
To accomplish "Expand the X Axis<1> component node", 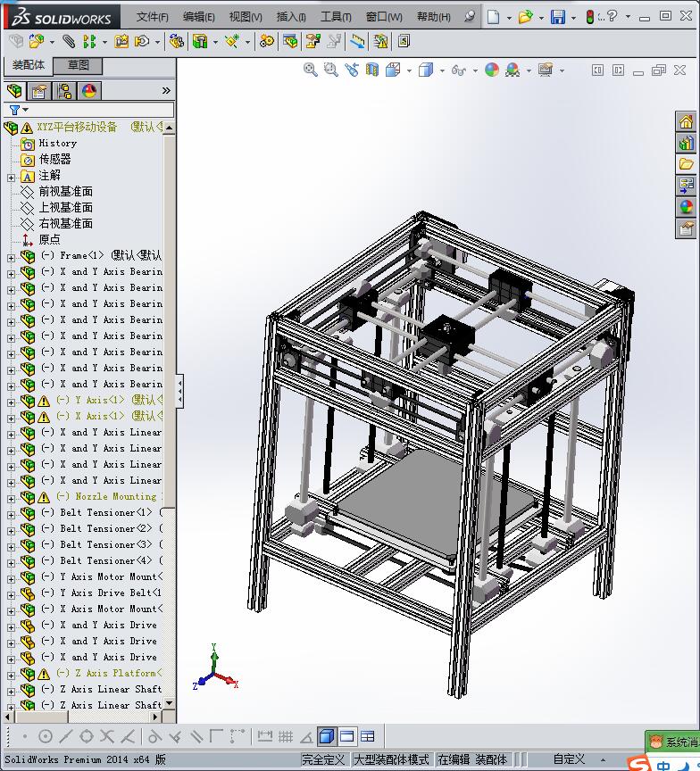I will click(x=11, y=419).
